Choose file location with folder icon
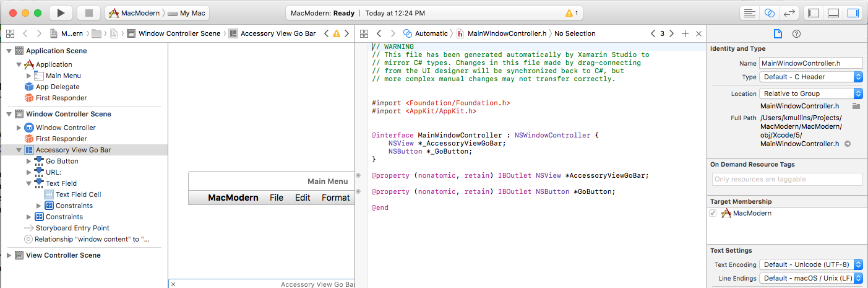Viewport: 868px width, 288px height. coord(856,106)
